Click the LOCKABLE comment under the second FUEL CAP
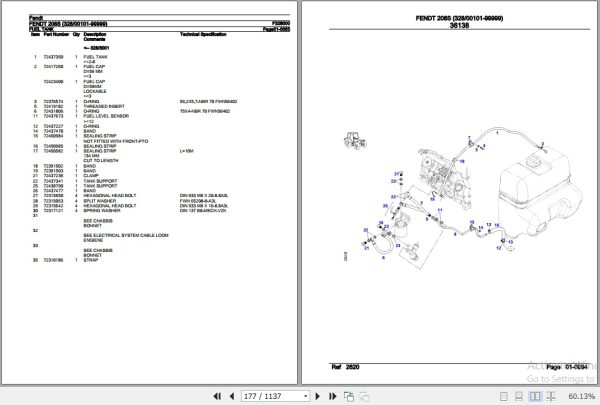Image resolution: width=600 pixels, height=405 pixels. 95,91
